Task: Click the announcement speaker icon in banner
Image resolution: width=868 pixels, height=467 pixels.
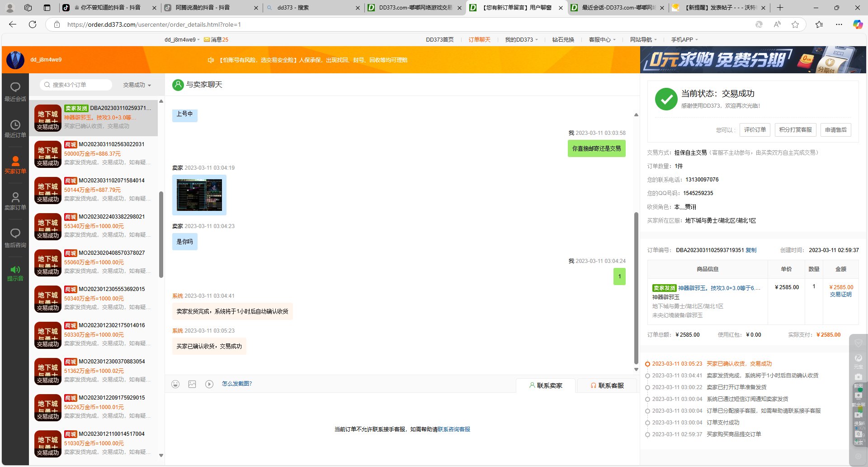Action: (211, 60)
